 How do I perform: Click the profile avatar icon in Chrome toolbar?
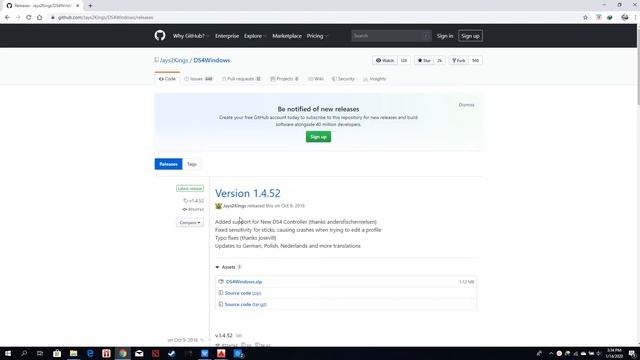pyautogui.click(x=624, y=18)
